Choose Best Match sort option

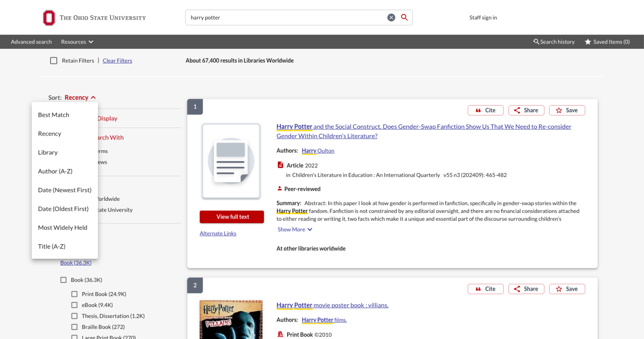coord(65,115)
